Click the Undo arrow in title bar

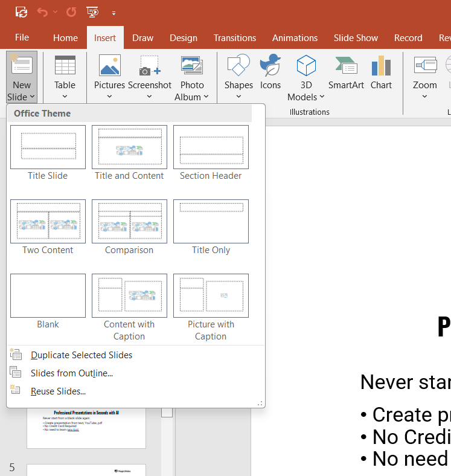tap(42, 12)
